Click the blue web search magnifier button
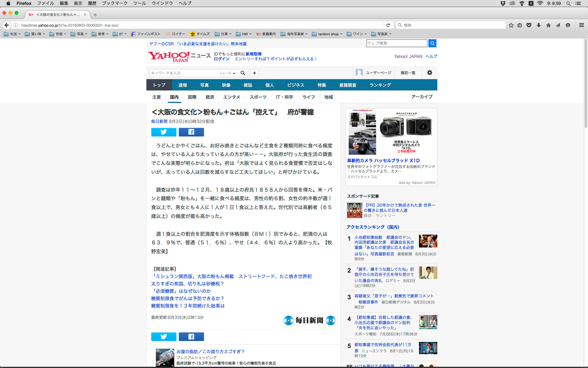This screenshot has width=588, height=368. tap(432, 43)
